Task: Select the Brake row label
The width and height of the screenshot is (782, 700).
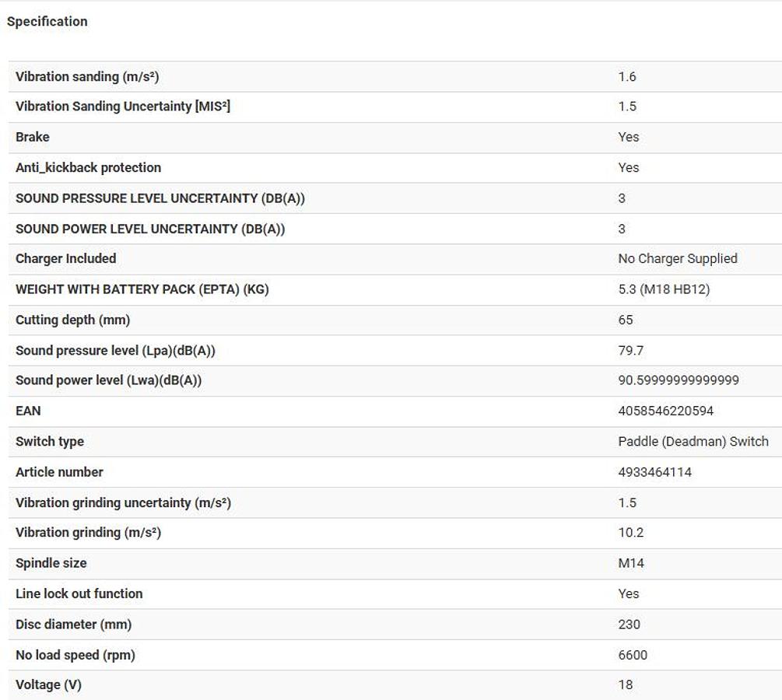Action: (33, 137)
